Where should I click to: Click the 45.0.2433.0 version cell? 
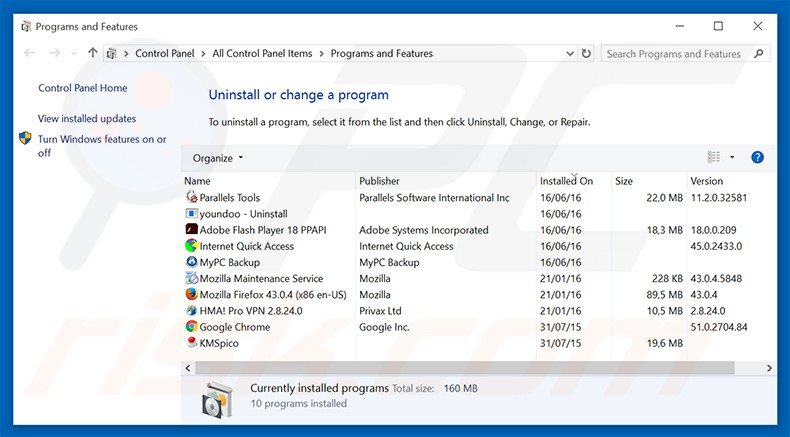[716, 246]
